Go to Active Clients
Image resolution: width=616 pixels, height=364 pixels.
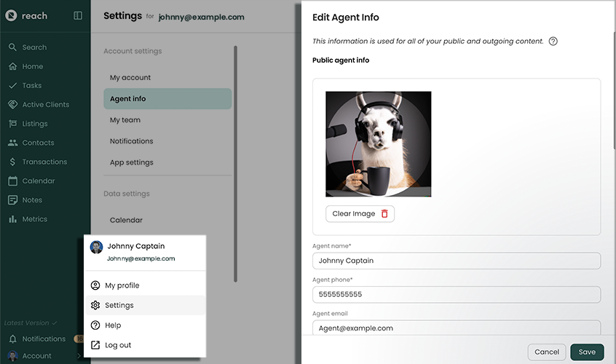pyautogui.click(x=45, y=105)
